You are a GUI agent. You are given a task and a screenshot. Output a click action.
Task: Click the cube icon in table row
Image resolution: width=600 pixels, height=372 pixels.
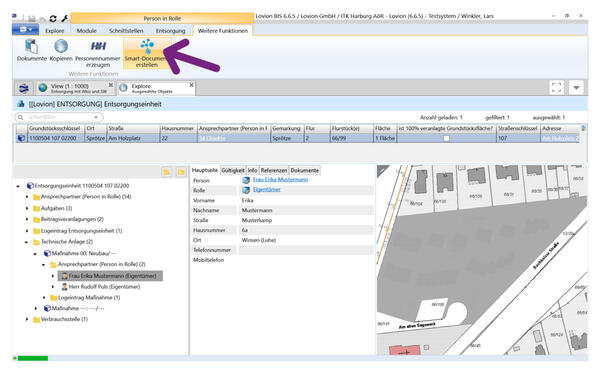[x=21, y=138]
